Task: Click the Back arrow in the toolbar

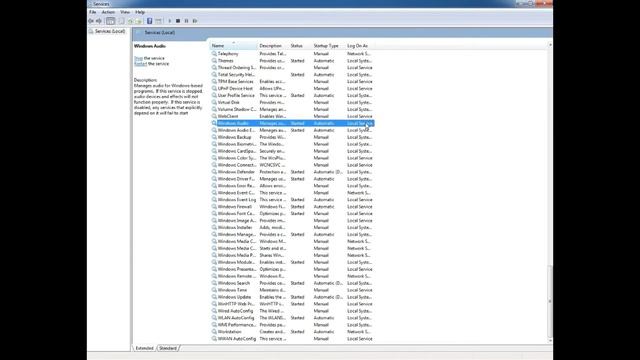Action: point(91,21)
